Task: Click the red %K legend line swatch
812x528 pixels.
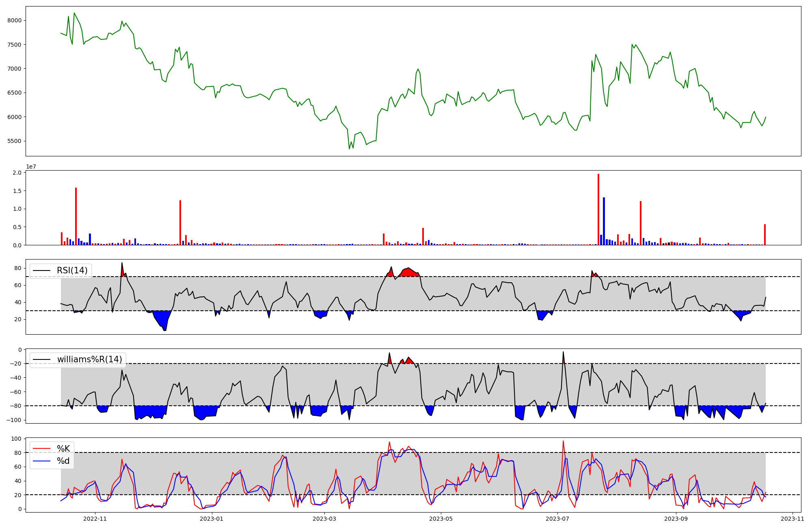Action: click(x=41, y=449)
